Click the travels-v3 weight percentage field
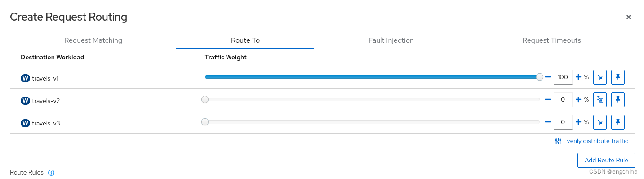Image resolution: width=644 pixels, height=179 pixels. click(x=563, y=122)
